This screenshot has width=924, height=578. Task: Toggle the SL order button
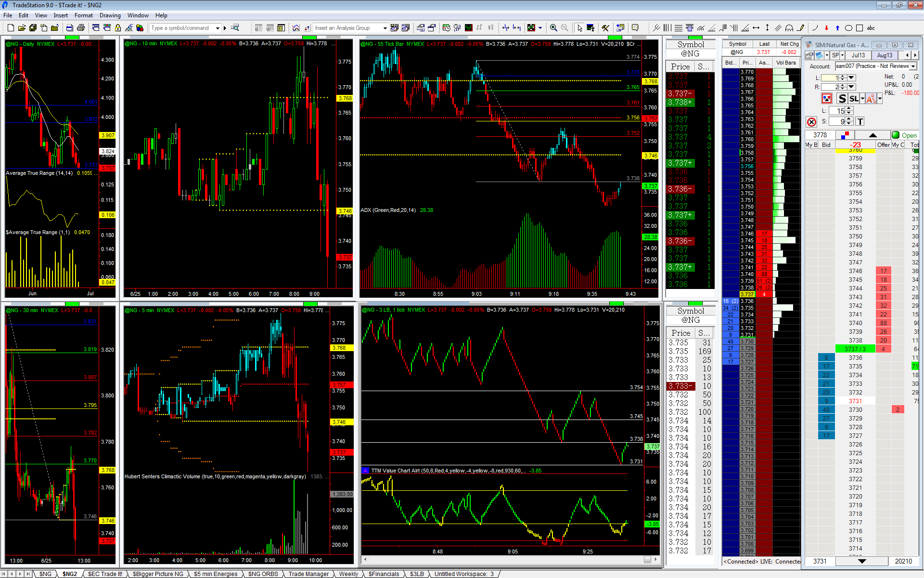pos(854,99)
